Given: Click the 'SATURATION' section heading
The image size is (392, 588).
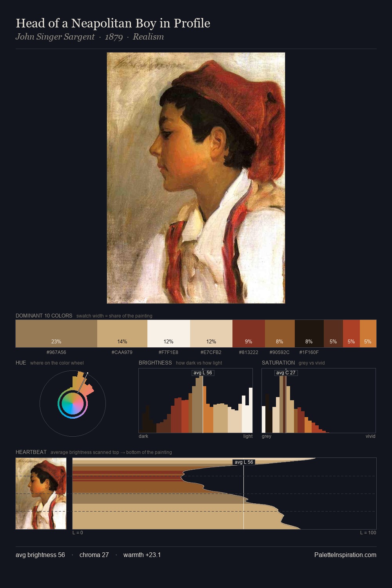Looking at the screenshot, I should (x=278, y=363).
